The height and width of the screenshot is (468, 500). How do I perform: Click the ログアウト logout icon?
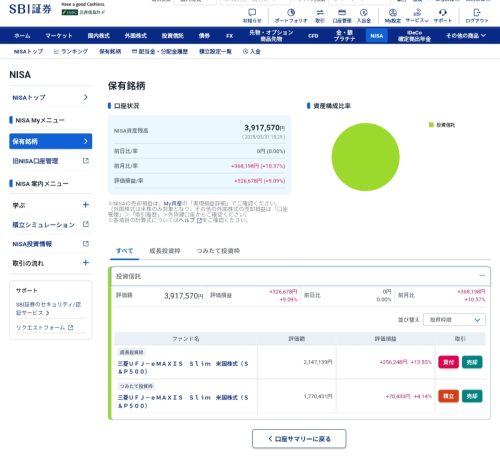[477, 13]
